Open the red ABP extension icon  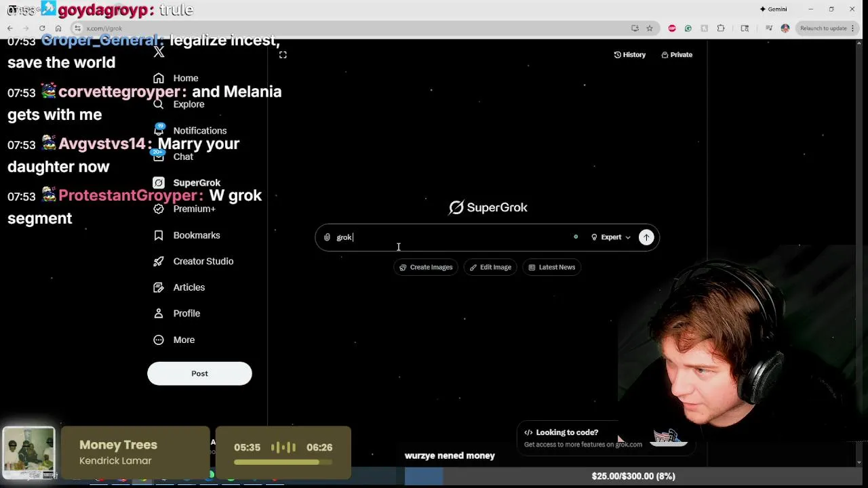tap(672, 28)
